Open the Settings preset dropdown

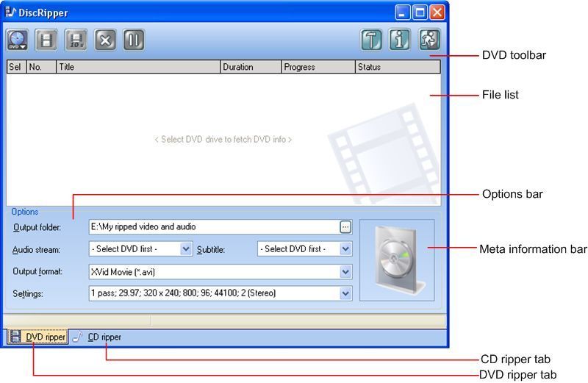click(345, 293)
